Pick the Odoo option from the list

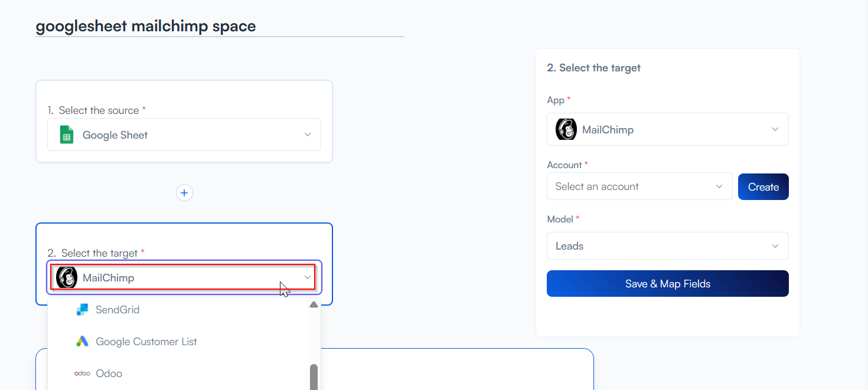tap(109, 373)
